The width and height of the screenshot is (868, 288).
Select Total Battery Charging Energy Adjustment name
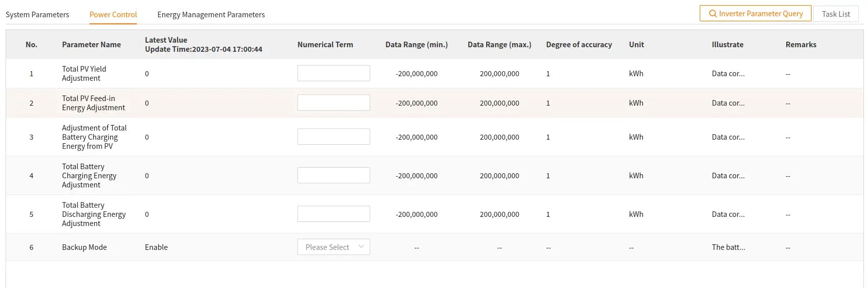[89, 176]
